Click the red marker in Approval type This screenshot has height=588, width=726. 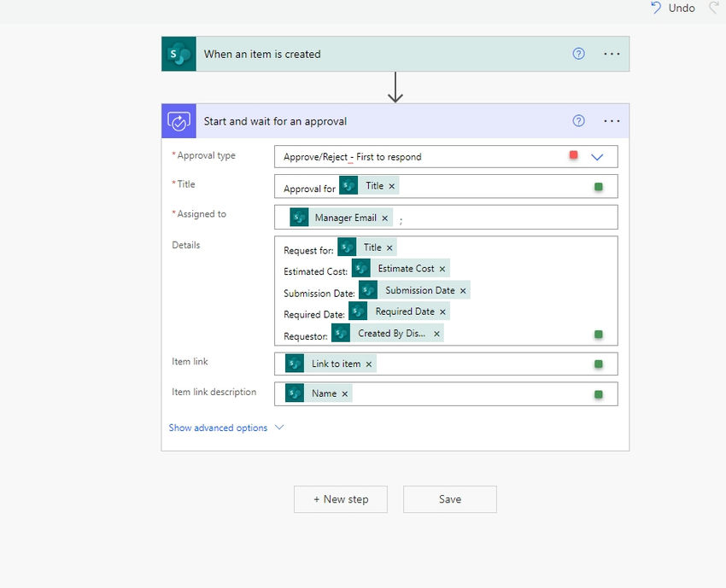(x=573, y=154)
